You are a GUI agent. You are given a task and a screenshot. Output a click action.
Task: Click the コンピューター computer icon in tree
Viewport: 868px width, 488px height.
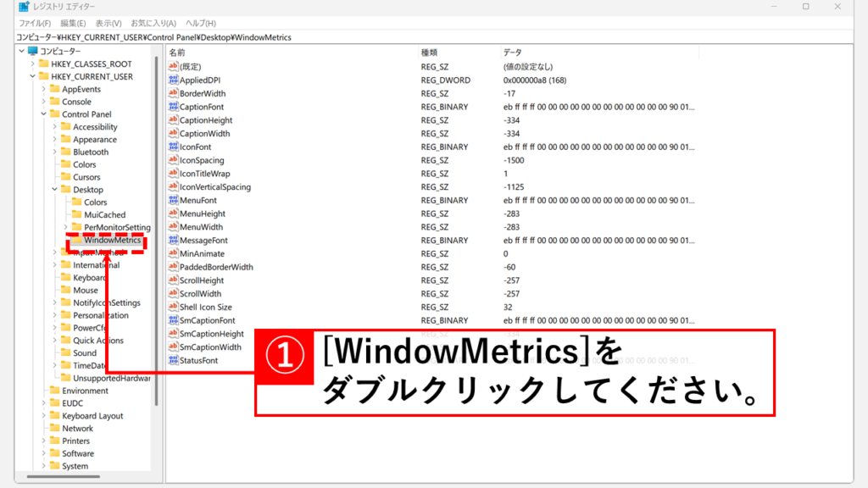pyautogui.click(x=33, y=51)
